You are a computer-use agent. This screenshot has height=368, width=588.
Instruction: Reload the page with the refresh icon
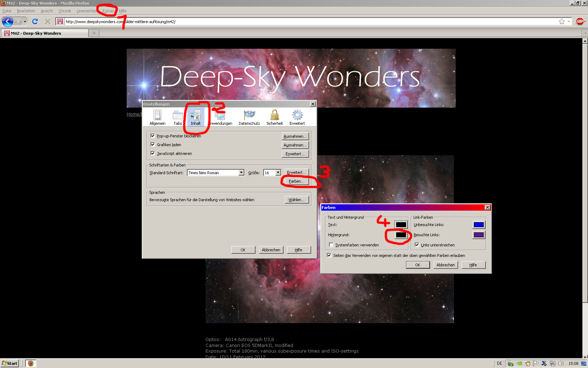35,22
